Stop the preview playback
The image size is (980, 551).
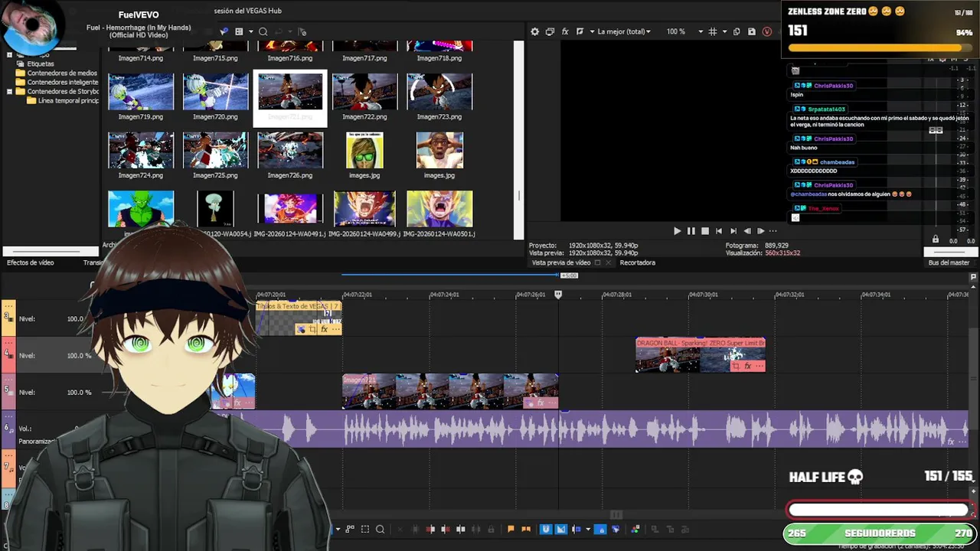pyautogui.click(x=705, y=230)
